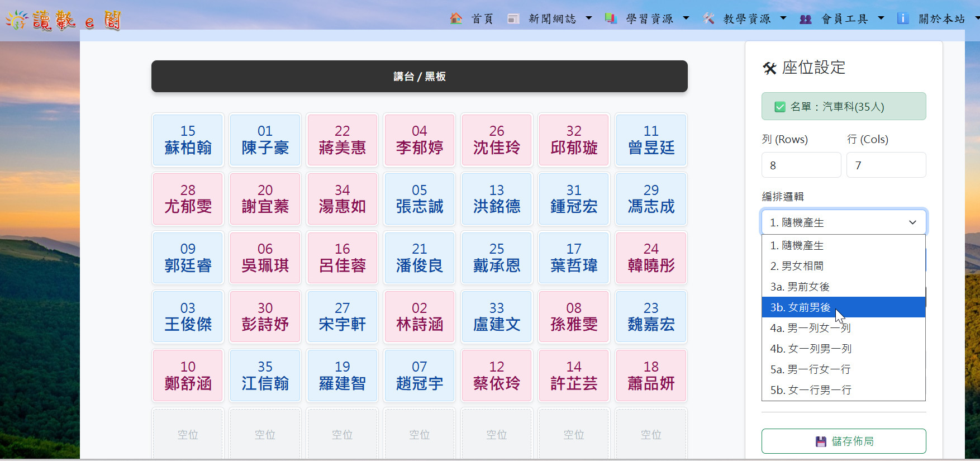Viewport: 980px width, 461px height.
Task: Choose 2. 男女相間 from the list
Action: (797, 266)
